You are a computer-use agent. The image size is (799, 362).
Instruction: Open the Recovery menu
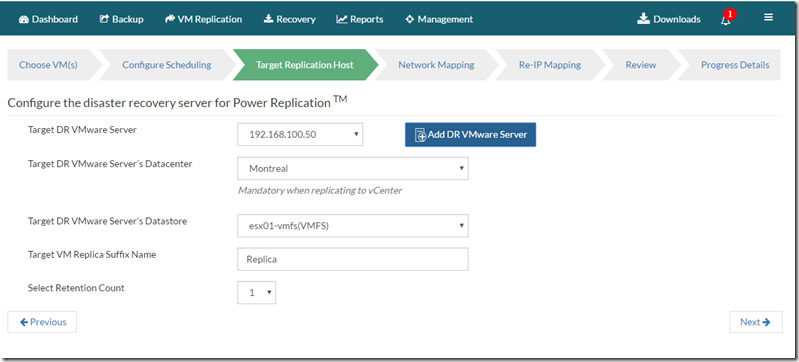point(289,19)
